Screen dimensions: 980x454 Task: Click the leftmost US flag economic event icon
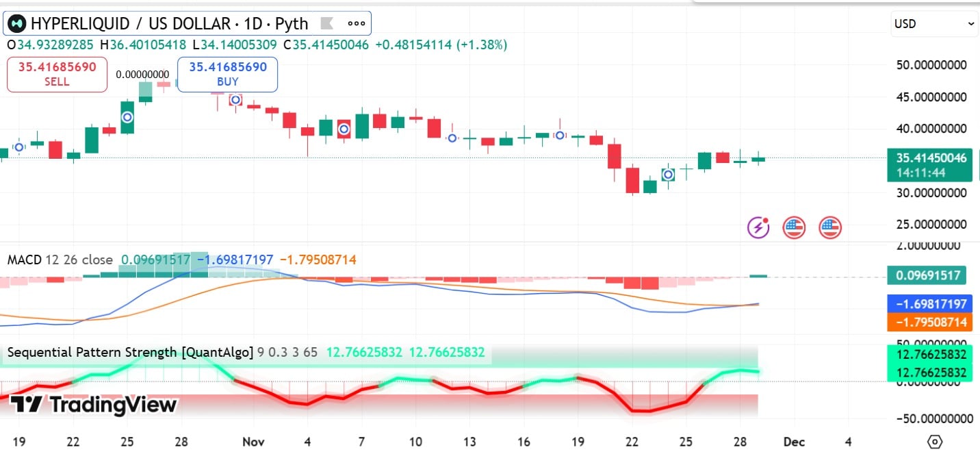[794, 227]
